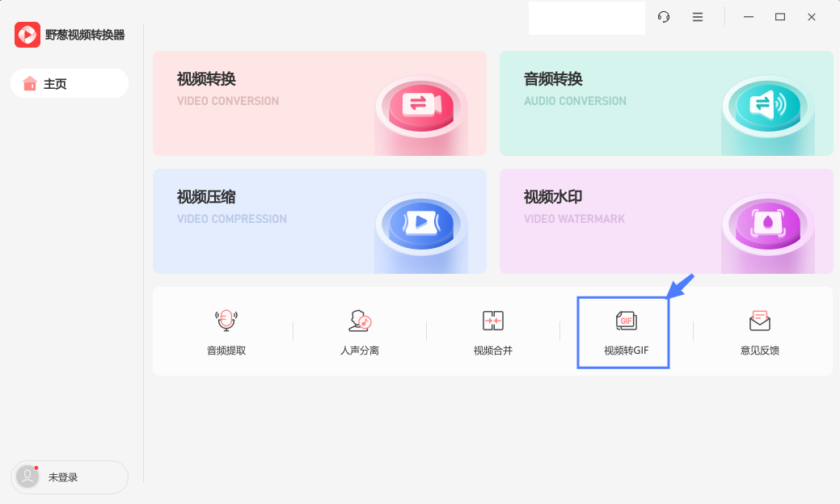
Task: Select the 人声分离 label
Action: pyautogui.click(x=360, y=351)
